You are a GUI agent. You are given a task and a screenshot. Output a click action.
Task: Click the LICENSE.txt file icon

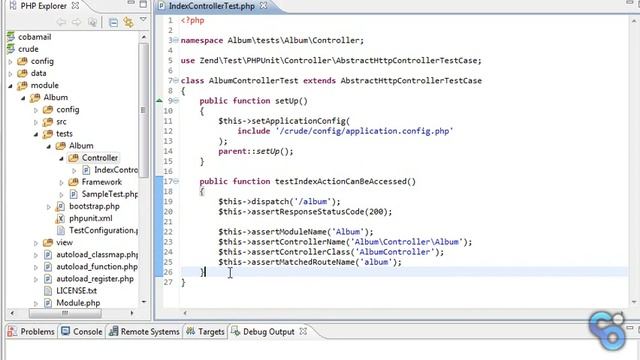[48, 291]
